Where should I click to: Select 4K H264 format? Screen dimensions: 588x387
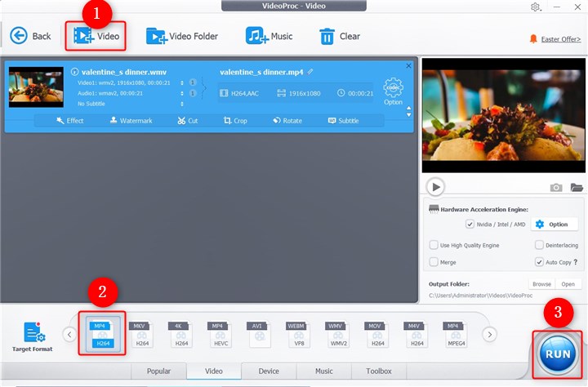[180, 334]
